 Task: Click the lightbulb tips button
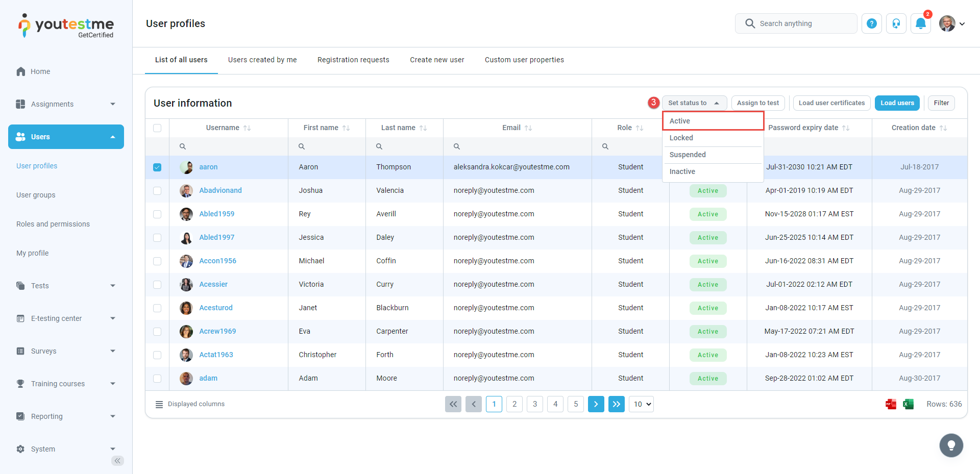point(951,445)
